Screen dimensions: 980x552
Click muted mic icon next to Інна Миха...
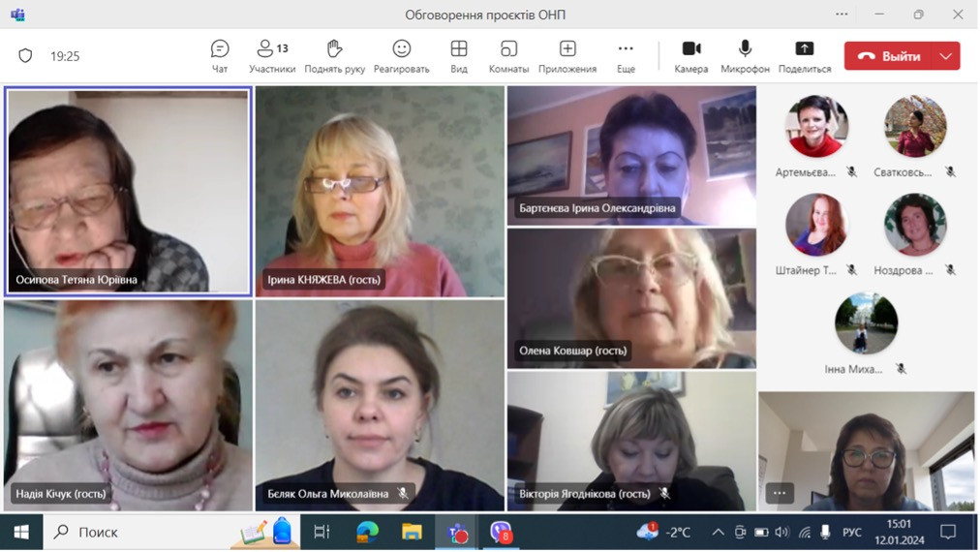click(901, 369)
